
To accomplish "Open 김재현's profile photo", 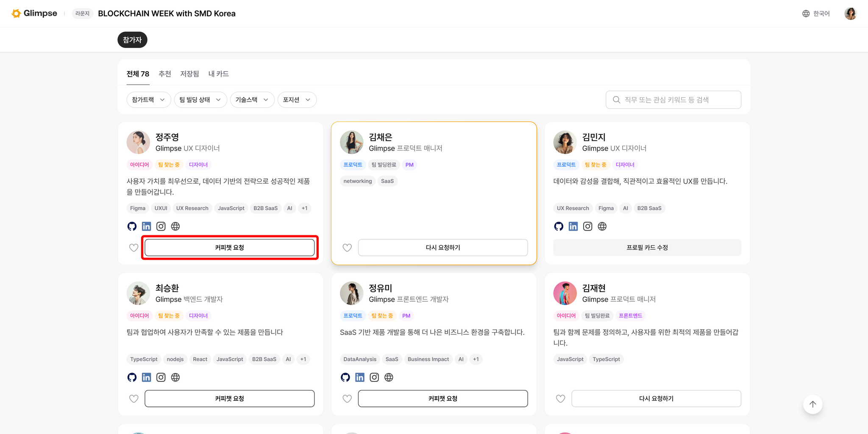I will (565, 293).
